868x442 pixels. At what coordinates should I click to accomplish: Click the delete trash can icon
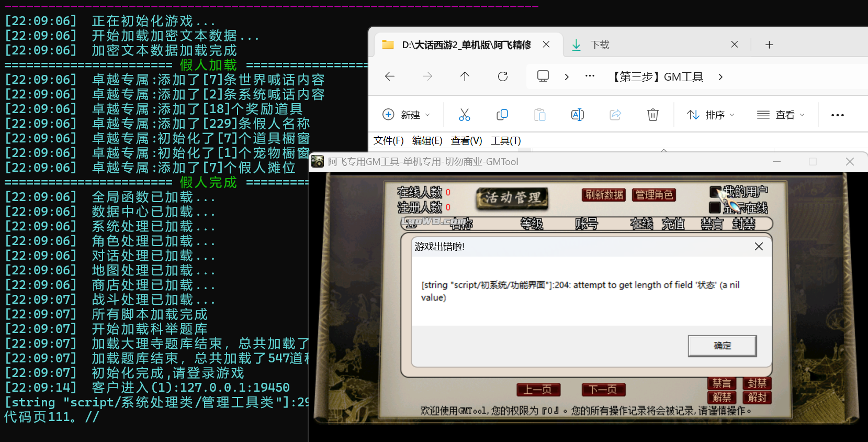(652, 115)
